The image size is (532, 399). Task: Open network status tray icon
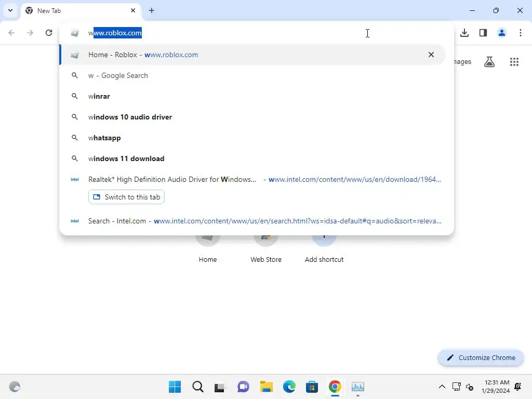click(x=457, y=387)
